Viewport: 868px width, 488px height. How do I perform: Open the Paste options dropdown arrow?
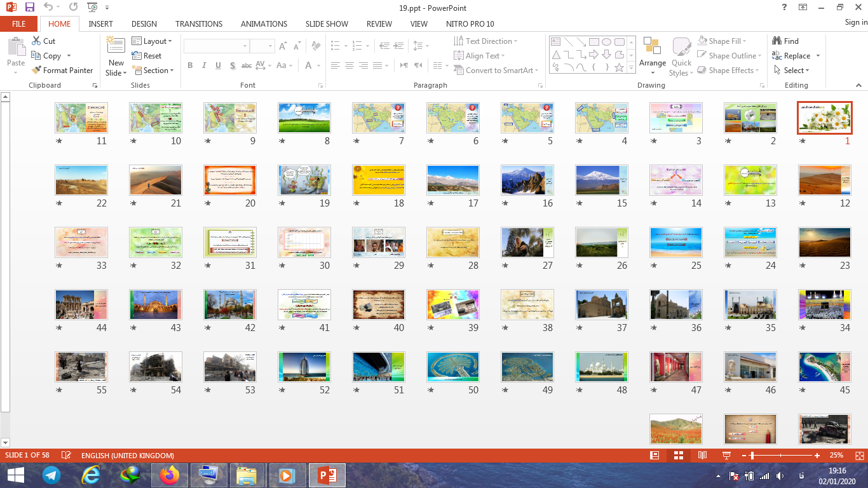16,72
